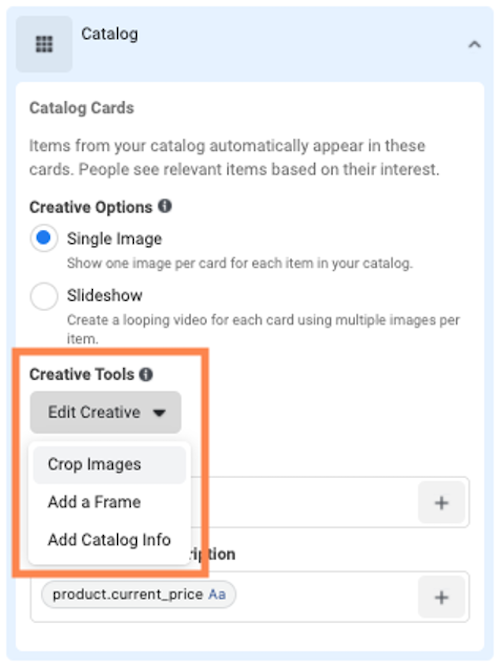Screen dimensions: 500x668
Task: Open info tooltip beside Creative Options
Action: (x=165, y=206)
